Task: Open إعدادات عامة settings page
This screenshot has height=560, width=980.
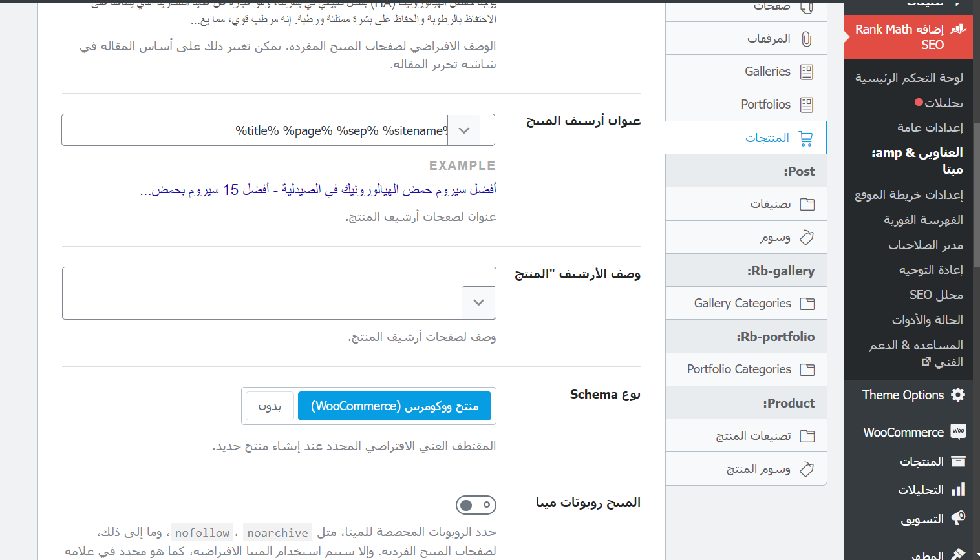Action: [930, 127]
